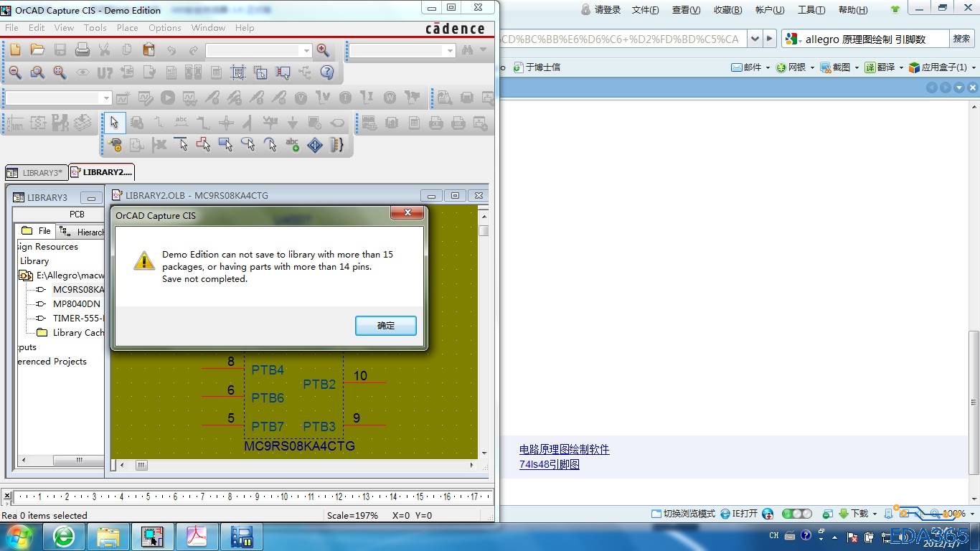Image resolution: width=980 pixels, height=551 pixels.
Task: Open the 74ls48引脚图 link
Action: pos(550,464)
